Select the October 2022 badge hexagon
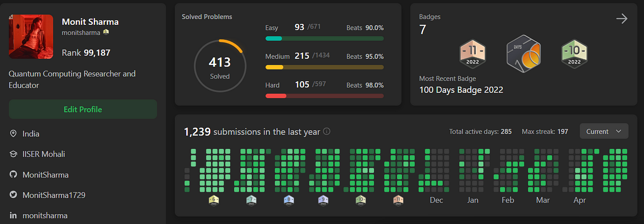Image resolution: width=644 pixels, height=224 pixels. click(x=574, y=53)
